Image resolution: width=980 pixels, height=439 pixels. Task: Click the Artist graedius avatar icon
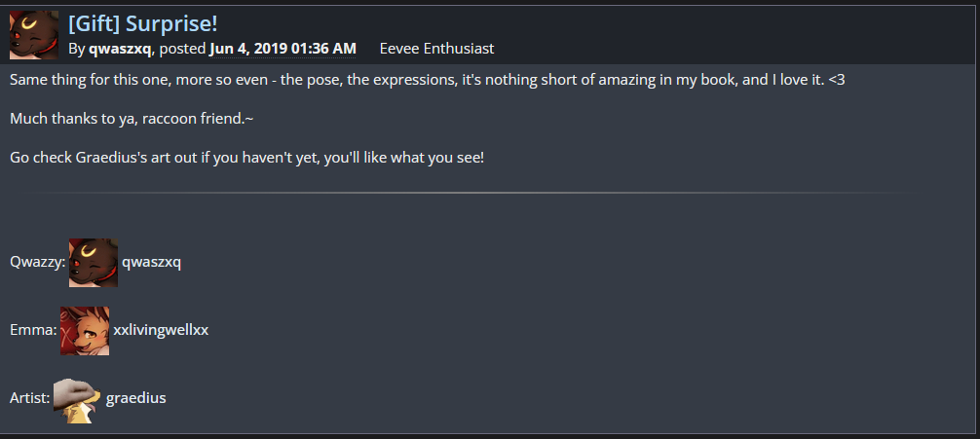point(78,399)
